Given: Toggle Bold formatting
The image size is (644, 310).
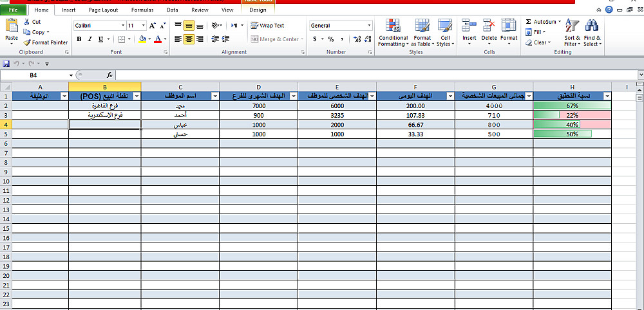Looking at the screenshot, I should [x=79, y=39].
